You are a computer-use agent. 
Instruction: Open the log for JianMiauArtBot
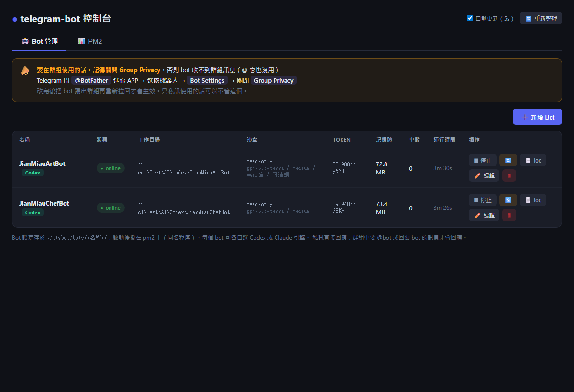coord(533,160)
